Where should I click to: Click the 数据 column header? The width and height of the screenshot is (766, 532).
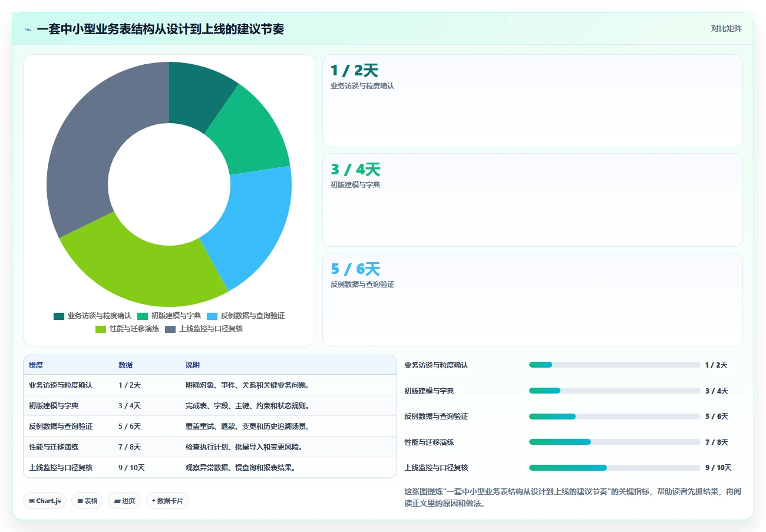point(126,365)
